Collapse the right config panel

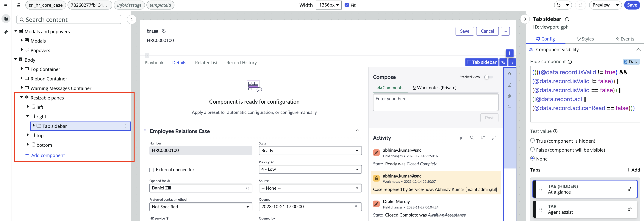[x=525, y=19]
